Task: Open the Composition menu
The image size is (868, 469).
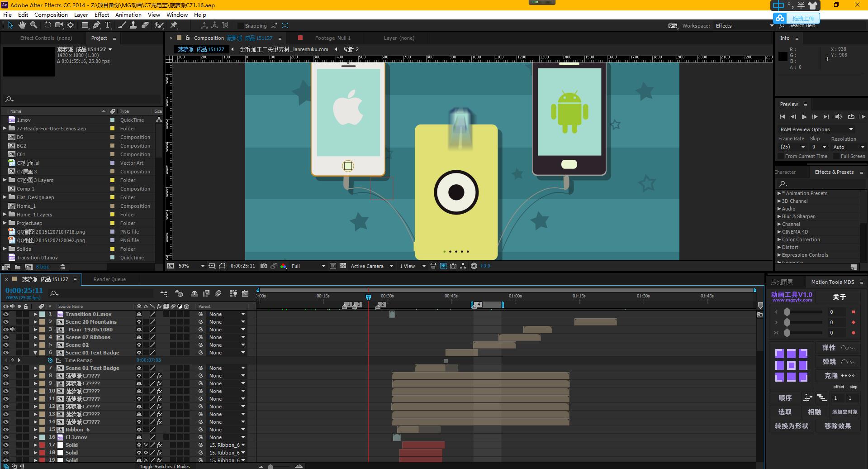Action: (51, 15)
